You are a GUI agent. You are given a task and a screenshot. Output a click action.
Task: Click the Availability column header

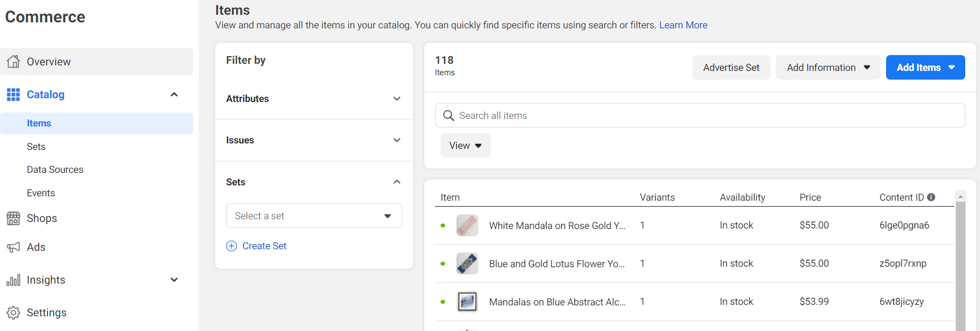click(x=743, y=197)
